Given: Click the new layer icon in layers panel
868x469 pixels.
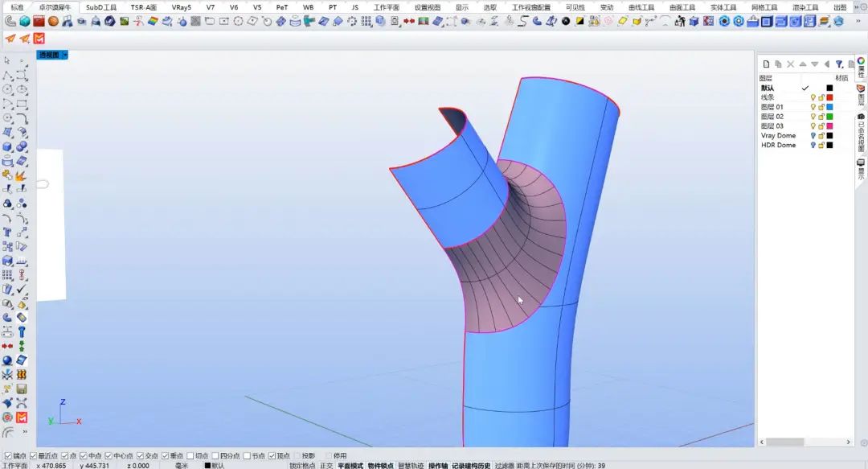Looking at the screenshot, I should click(766, 64).
